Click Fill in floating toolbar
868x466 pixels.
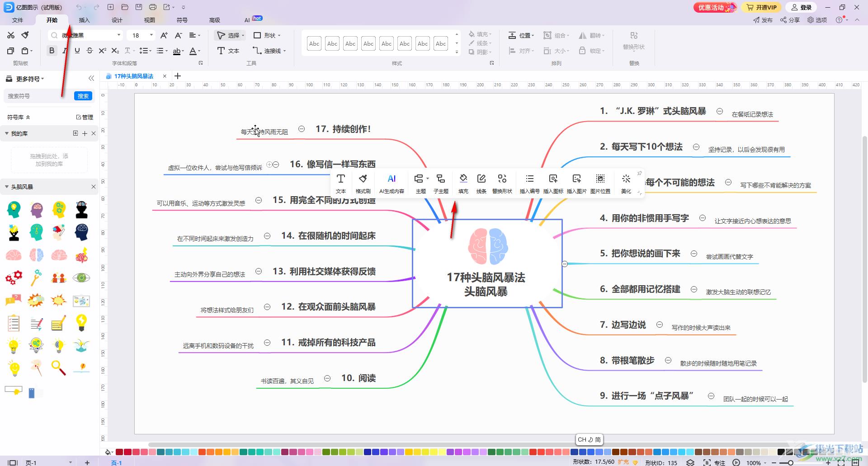[x=463, y=184]
